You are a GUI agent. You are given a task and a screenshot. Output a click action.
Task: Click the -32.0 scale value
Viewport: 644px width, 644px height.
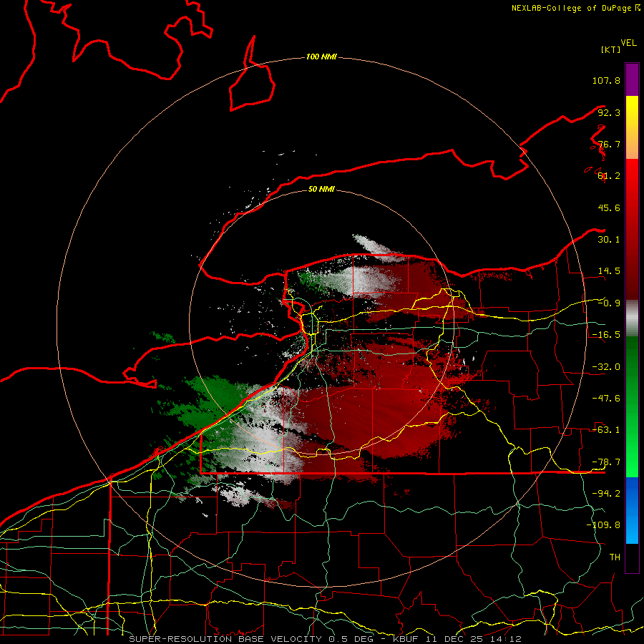click(x=606, y=367)
